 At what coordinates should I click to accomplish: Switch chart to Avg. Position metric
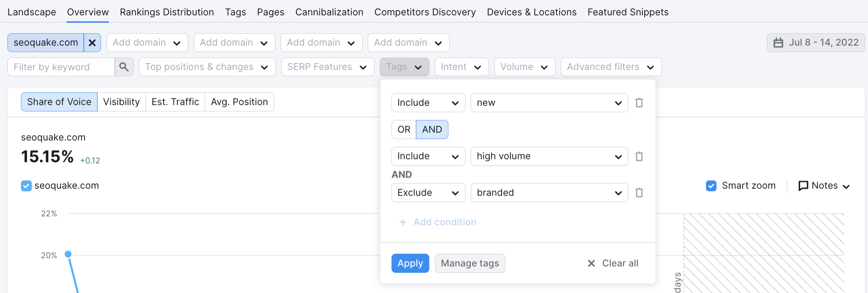[x=239, y=102]
